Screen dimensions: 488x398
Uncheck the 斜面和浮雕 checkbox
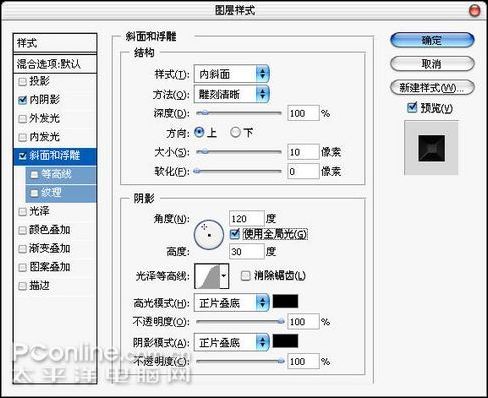point(22,156)
